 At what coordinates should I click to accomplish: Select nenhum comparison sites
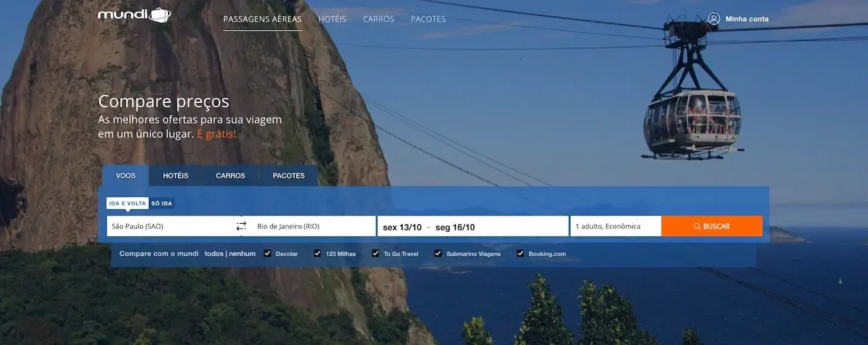click(242, 253)
